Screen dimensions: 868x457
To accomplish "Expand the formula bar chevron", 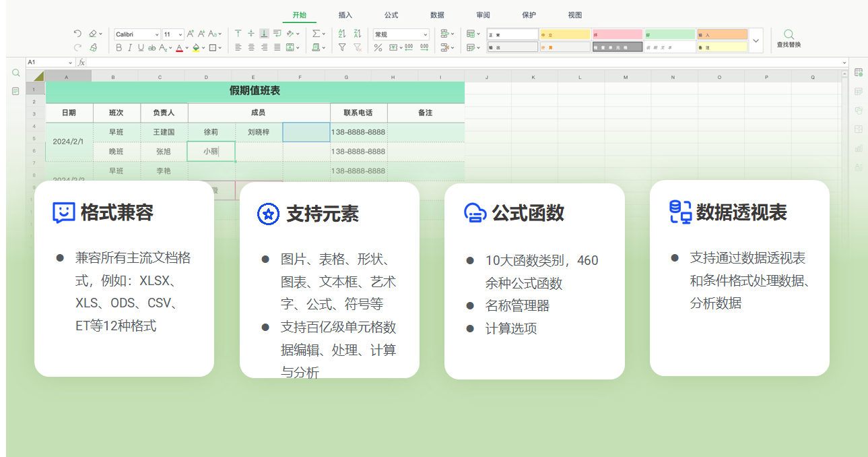I will (844, 62).
